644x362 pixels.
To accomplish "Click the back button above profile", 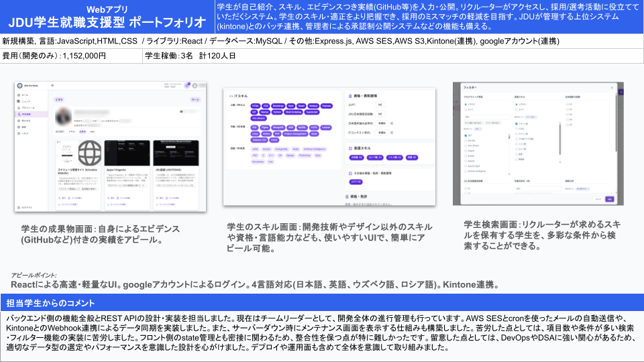I will click(59, 99).
